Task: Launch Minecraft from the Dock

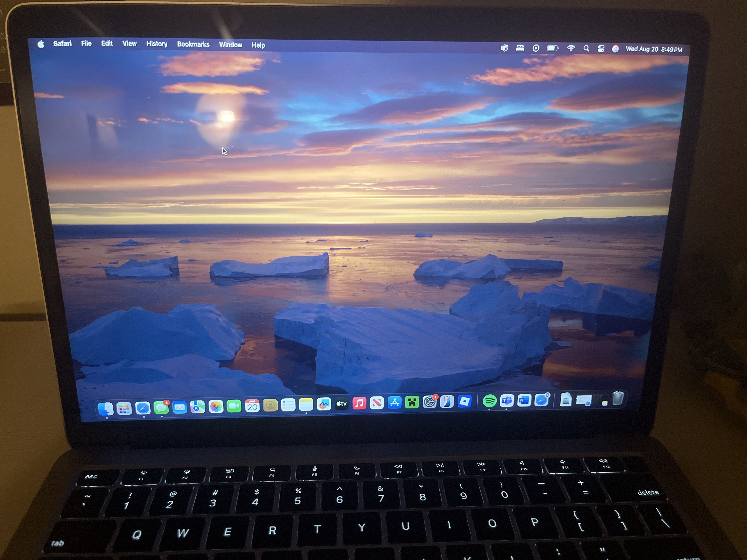Action: click(412, 402)
